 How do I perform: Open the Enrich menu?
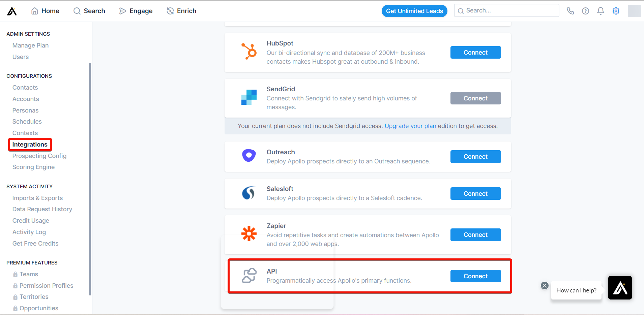[x=181, y=11]
